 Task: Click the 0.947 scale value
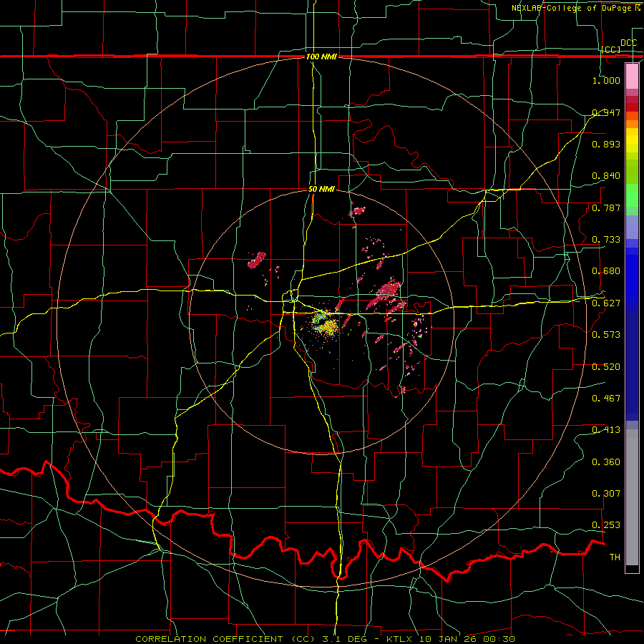(606, 112)
